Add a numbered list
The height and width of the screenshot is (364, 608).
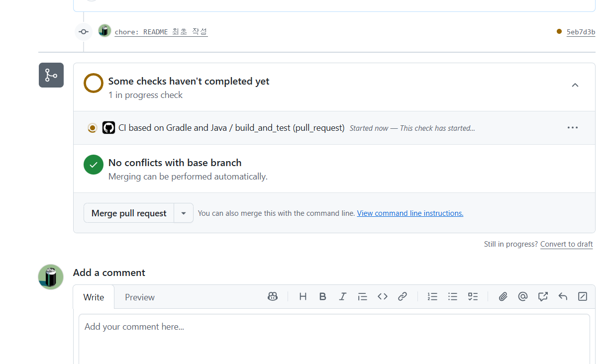tap(432, 296)
